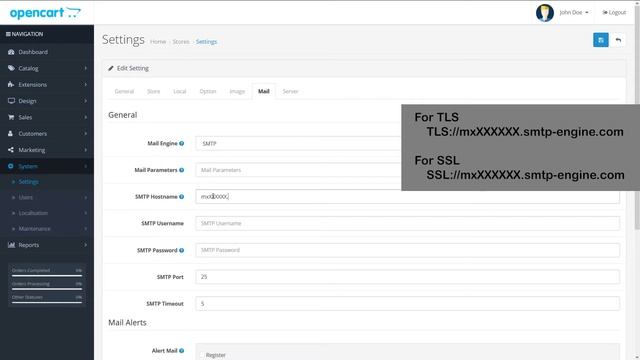Click the back/cancel arrow button
The width and height of the screenshot is (640, 360).
[x=618, y=40]
